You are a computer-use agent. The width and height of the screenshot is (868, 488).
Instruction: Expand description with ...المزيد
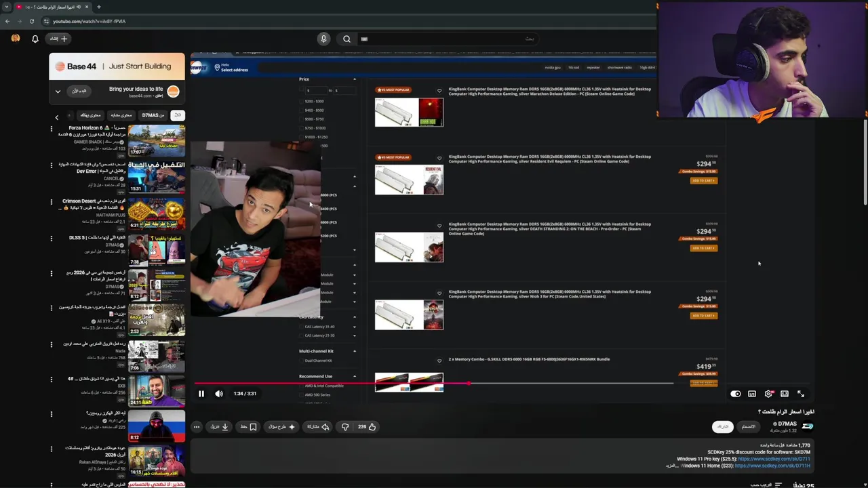click(x=672, y=466)
